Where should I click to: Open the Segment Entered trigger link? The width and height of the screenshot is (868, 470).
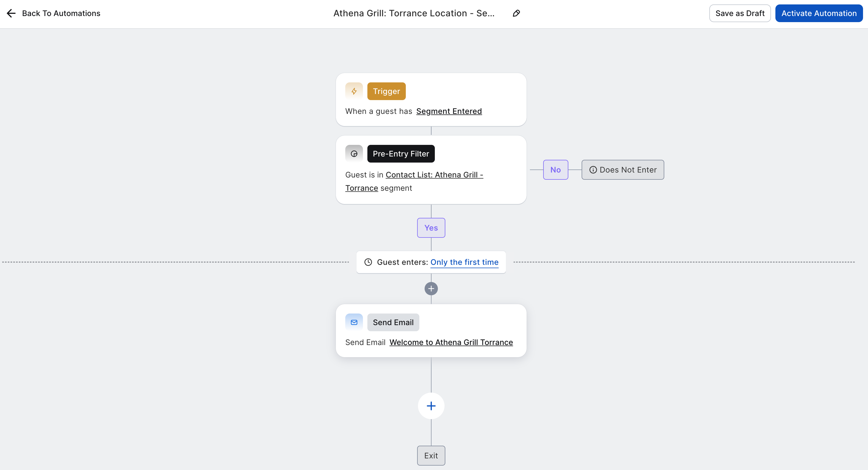point(449,111)
